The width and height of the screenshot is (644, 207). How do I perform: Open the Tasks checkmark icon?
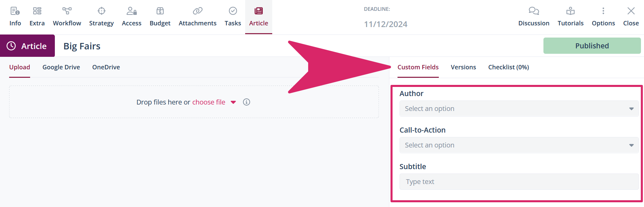(x=233, y=11)
